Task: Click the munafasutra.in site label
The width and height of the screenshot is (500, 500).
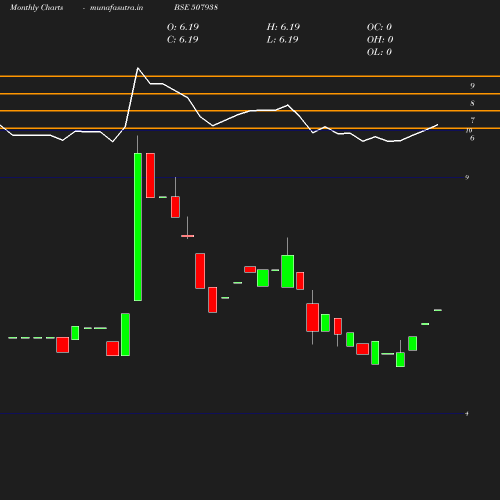Action: coord(116,7)
